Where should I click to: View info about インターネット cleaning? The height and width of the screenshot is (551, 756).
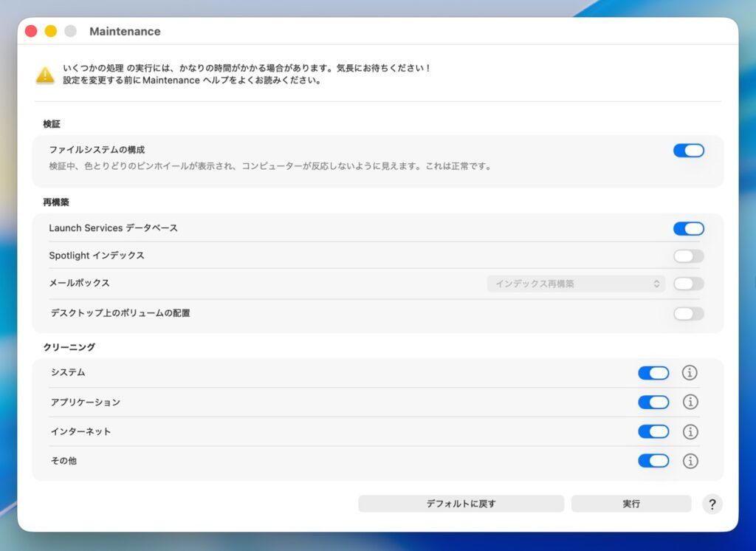pyautogui.click(x=690, y=431)
